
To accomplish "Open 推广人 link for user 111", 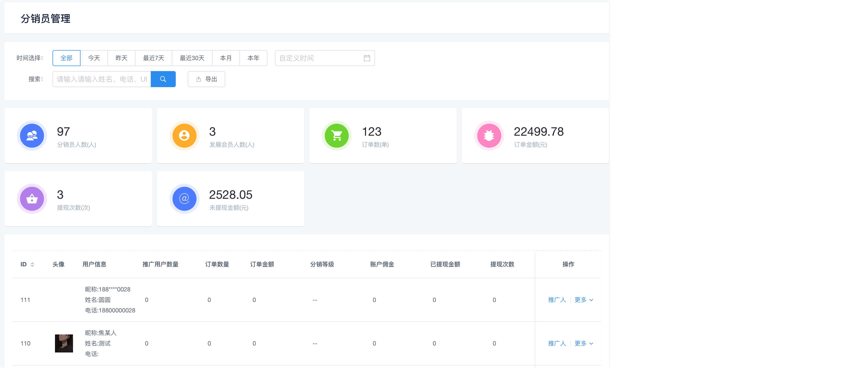I will pyautogui.click(x=557, y=300).
